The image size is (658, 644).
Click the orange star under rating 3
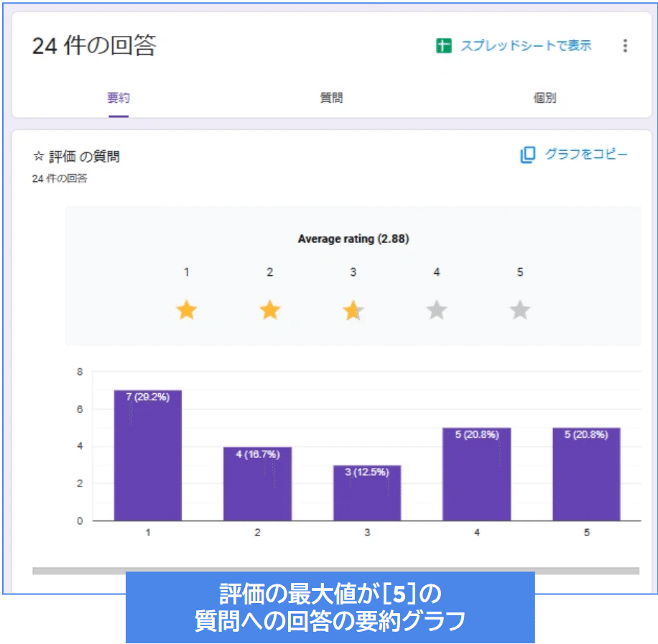coord(353,309)
